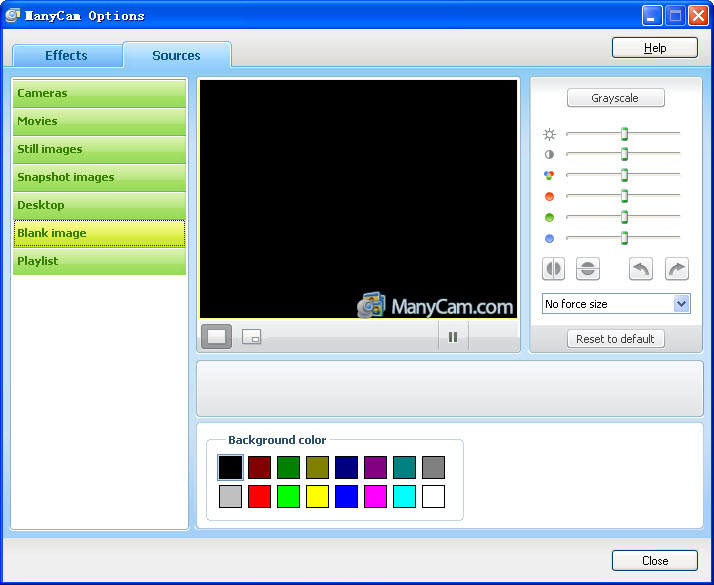Click the flip horizontal icon
This screenshot has height=585, width=714.
553,269
